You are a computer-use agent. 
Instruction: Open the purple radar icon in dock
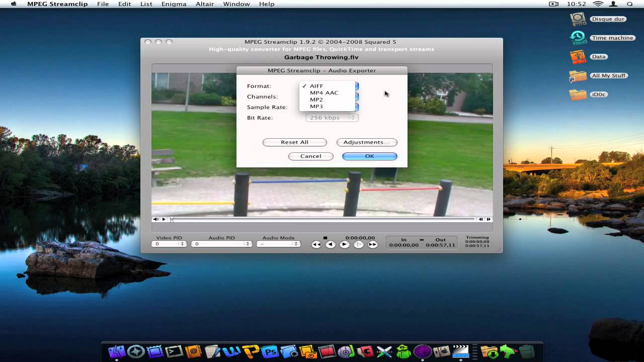[423, 351]
